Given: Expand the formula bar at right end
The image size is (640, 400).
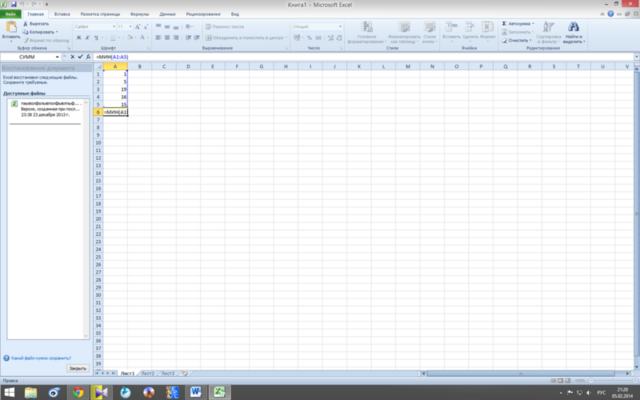Looking at the screenshot, I should tap(637, 57).
